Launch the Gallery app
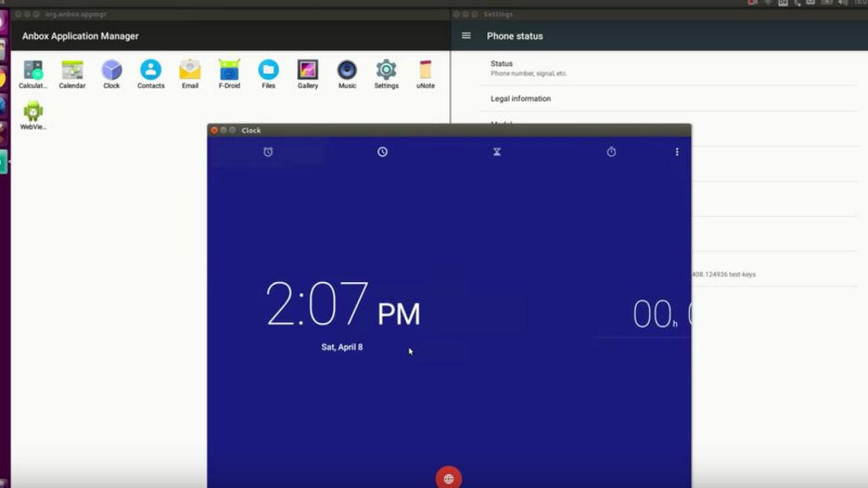The width and height of the screenshot is (868, 488). 307,72
